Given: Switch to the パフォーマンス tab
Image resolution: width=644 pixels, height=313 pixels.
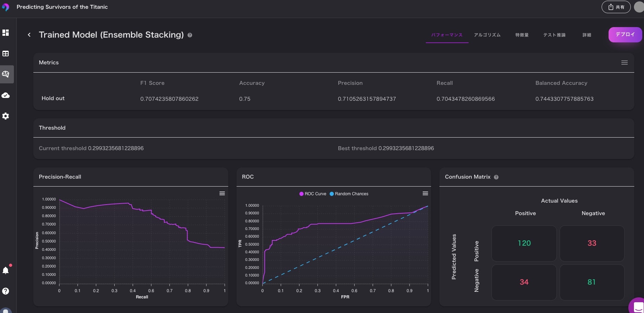Looking at the screenshot, I should point(447,35).
